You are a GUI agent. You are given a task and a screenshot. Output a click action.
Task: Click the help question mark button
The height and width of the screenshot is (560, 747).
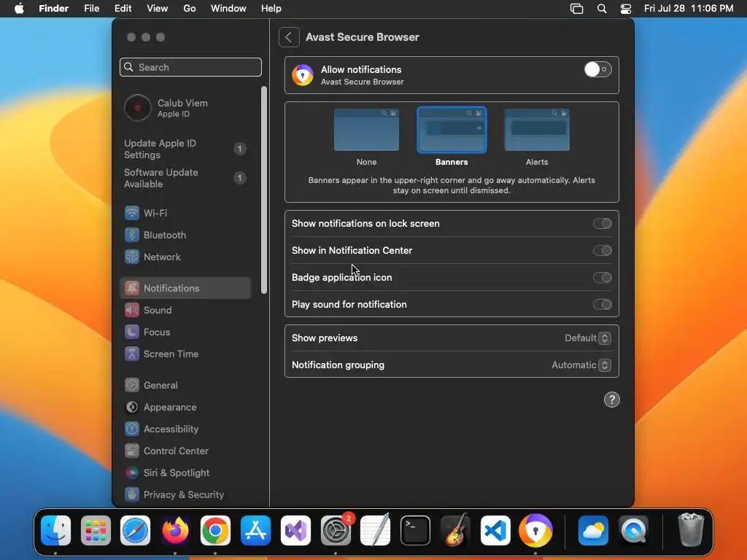612,400
